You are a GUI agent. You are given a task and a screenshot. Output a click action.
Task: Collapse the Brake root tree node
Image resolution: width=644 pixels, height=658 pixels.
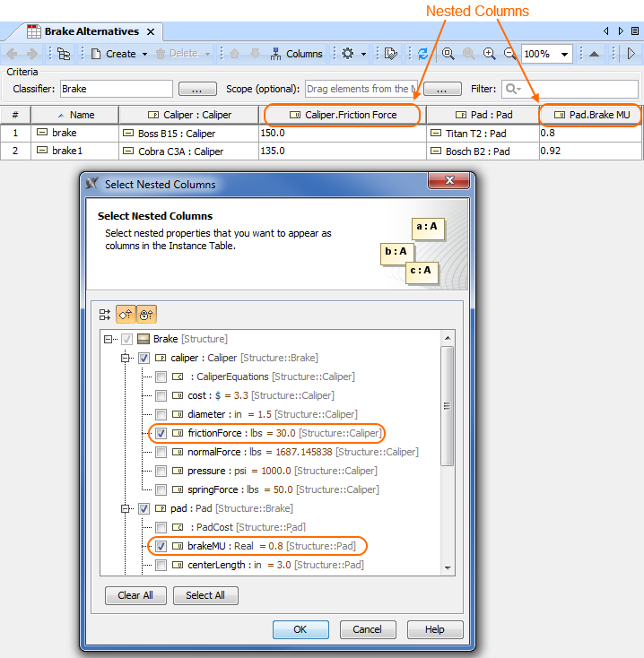[x=109, y=339]
